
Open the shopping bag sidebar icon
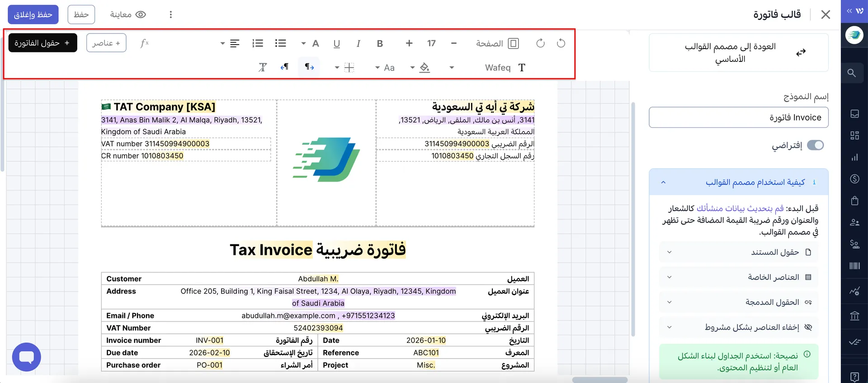854,201
